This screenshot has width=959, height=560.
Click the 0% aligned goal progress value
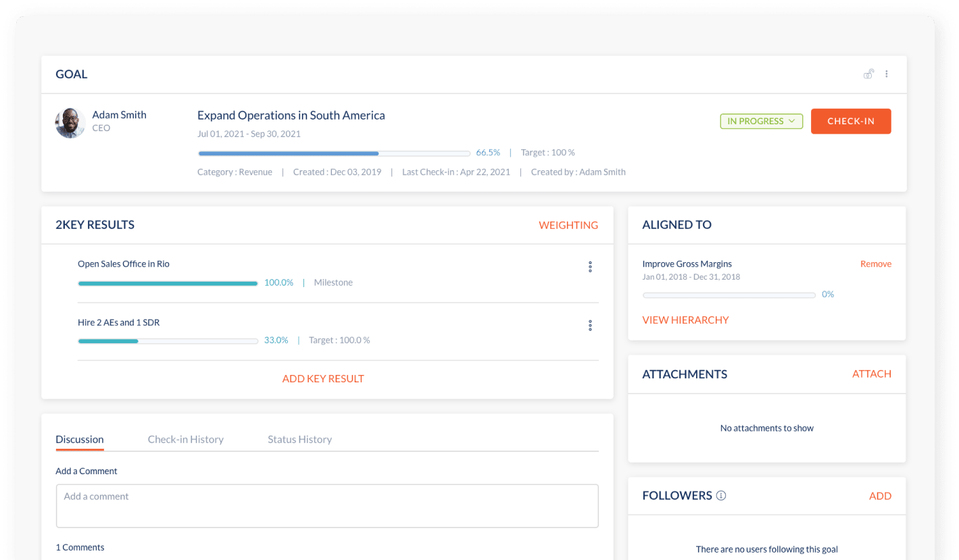[x=828, y=295]
